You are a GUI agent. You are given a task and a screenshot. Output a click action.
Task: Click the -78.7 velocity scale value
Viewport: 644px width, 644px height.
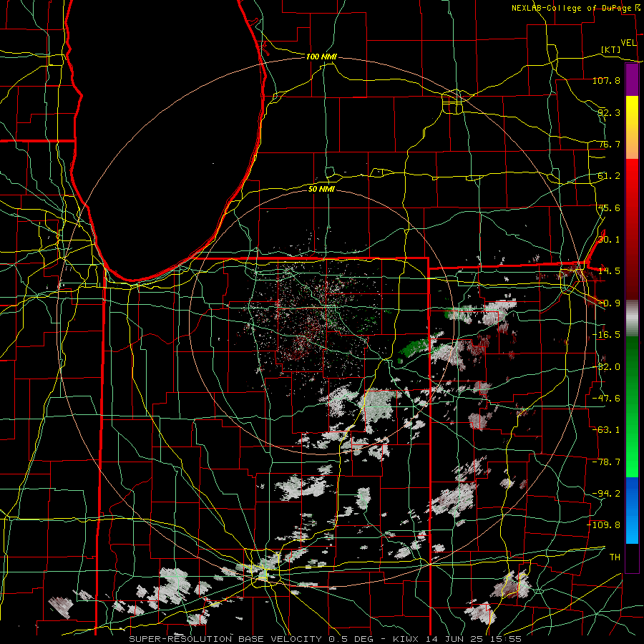[x=606, y=462]
